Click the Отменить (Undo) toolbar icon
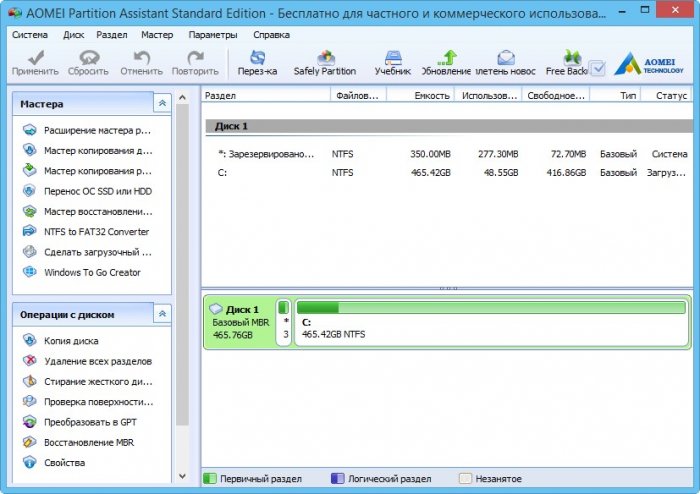Viewport: 700px width, 494px height. pos(141,63)
